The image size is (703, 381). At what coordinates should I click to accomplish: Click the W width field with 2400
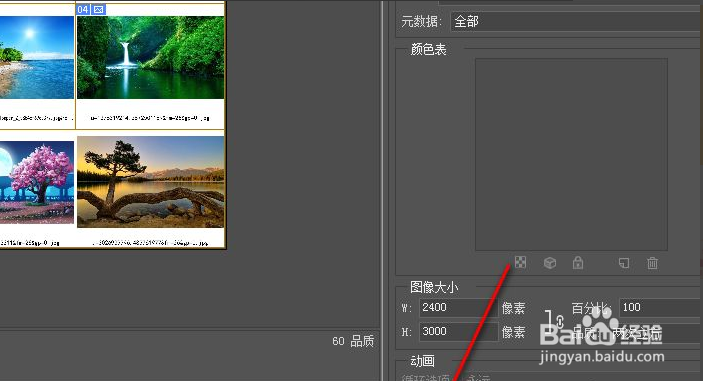point(458,307)
